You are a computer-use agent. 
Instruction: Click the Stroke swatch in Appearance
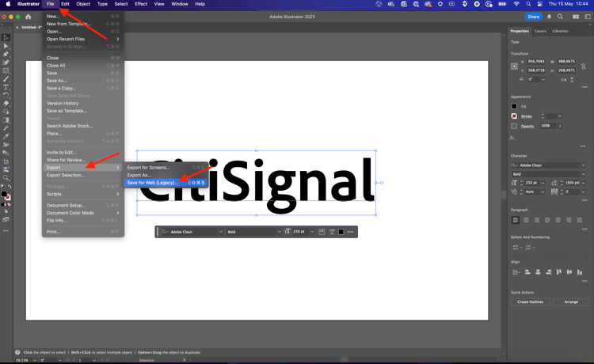pos(514,116)
